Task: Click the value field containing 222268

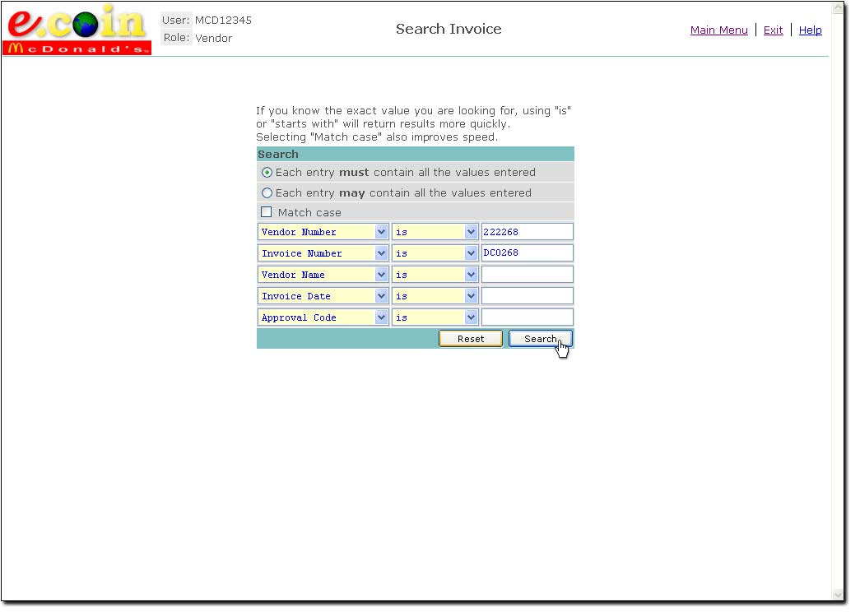Action: pos(527,232)
